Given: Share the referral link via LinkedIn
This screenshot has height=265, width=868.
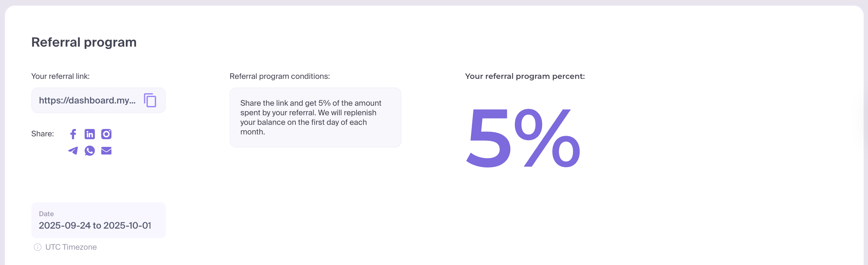Looking at the screenshot, I should [90, 134].
